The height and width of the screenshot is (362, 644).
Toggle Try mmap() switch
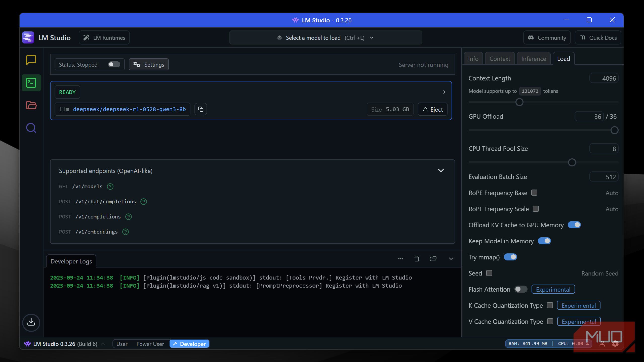[x=510, y=257]
